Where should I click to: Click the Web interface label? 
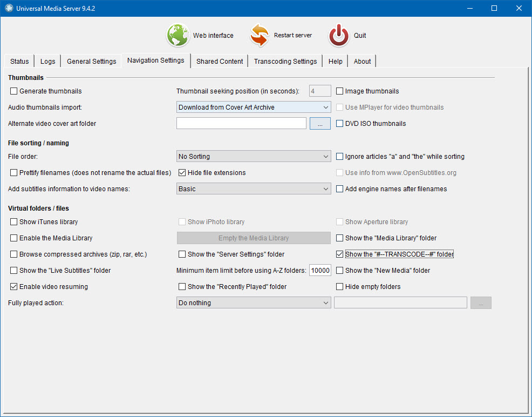pos(213,35)
